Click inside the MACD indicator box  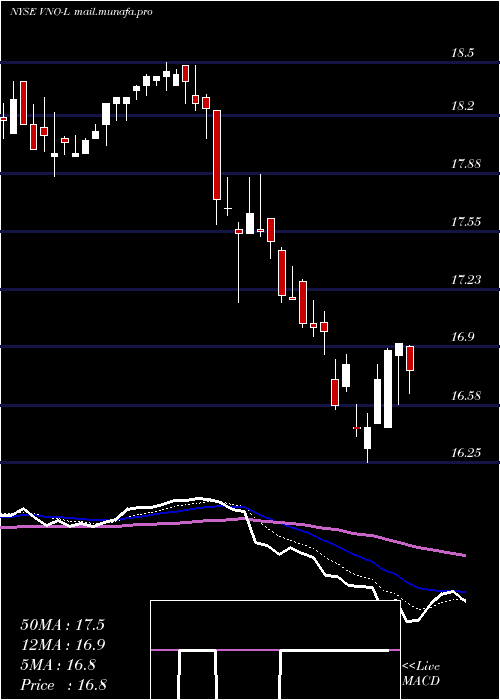point(275,650)
